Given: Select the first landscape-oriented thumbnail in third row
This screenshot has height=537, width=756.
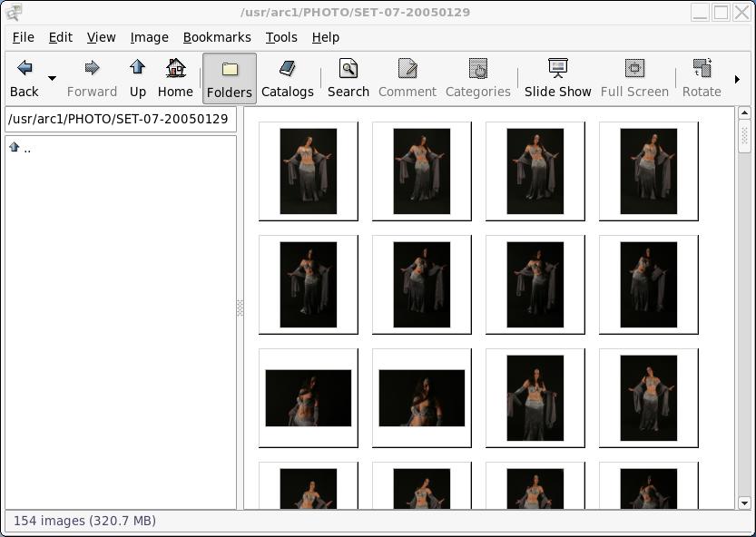Looking at the screenshot, I should (x=309, y=398).
